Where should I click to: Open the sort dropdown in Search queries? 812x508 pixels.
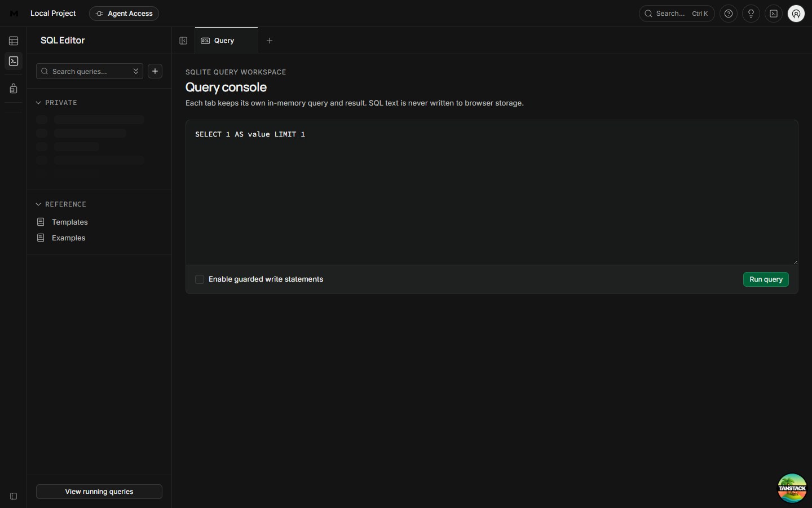click(136, 71)
